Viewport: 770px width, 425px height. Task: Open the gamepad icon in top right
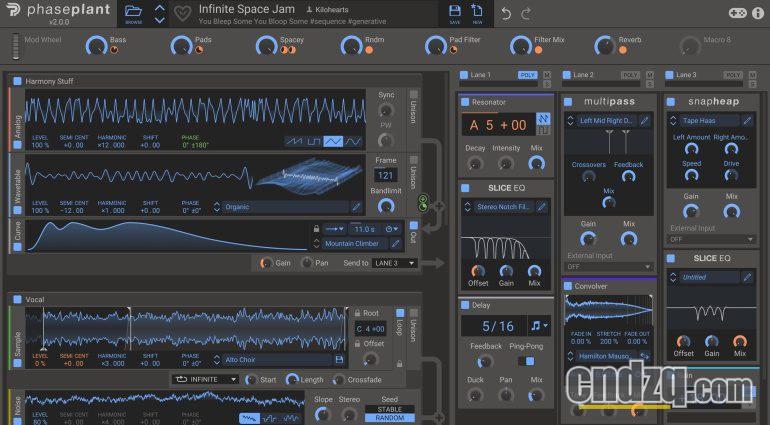pos(737,13)
